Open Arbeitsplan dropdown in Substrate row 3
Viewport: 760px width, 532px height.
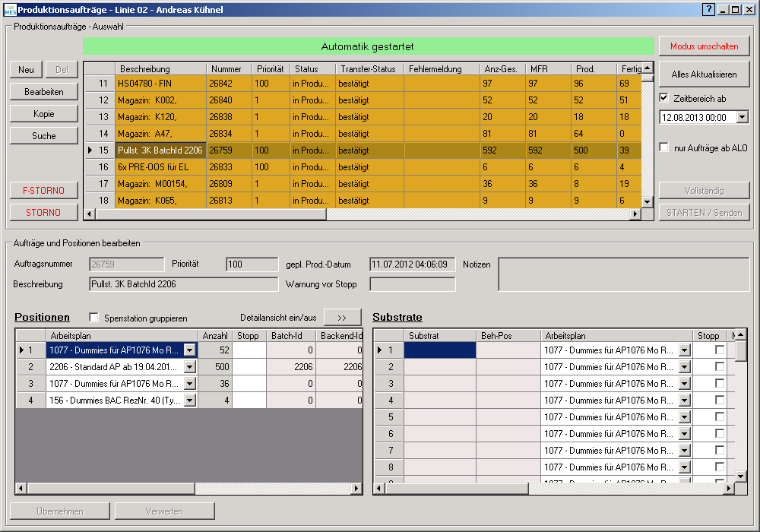click(684, 384)
